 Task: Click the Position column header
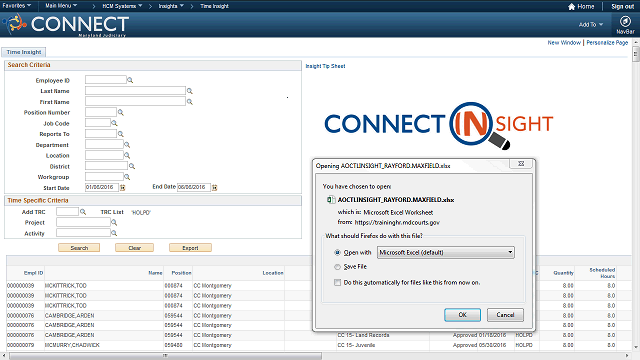tap(181, 273)
